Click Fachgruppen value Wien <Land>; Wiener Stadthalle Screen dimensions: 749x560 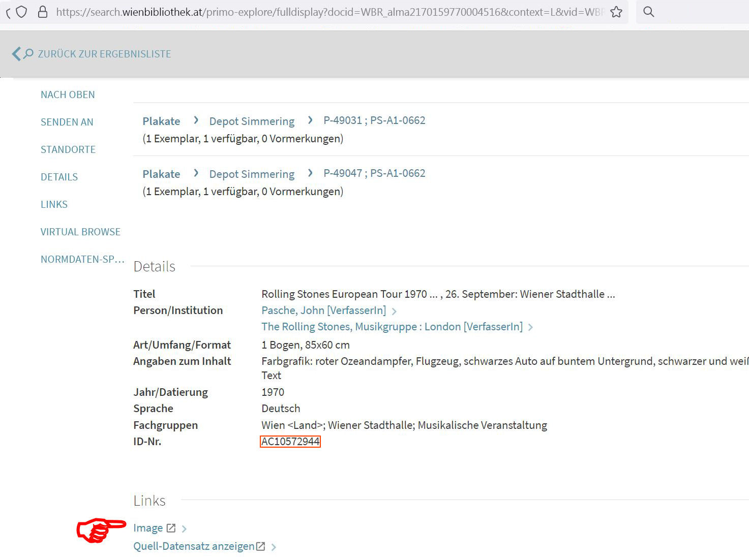point(404,425)
